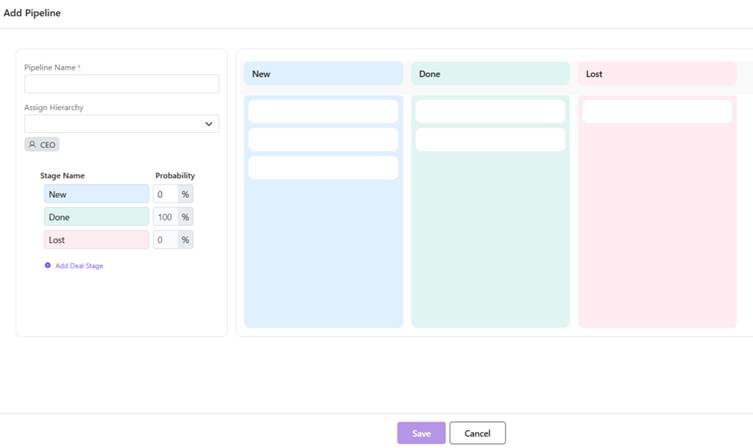Click the probability box for New stage
The height and width of the screenshot is (448, 753).
(x=165, y=194)
